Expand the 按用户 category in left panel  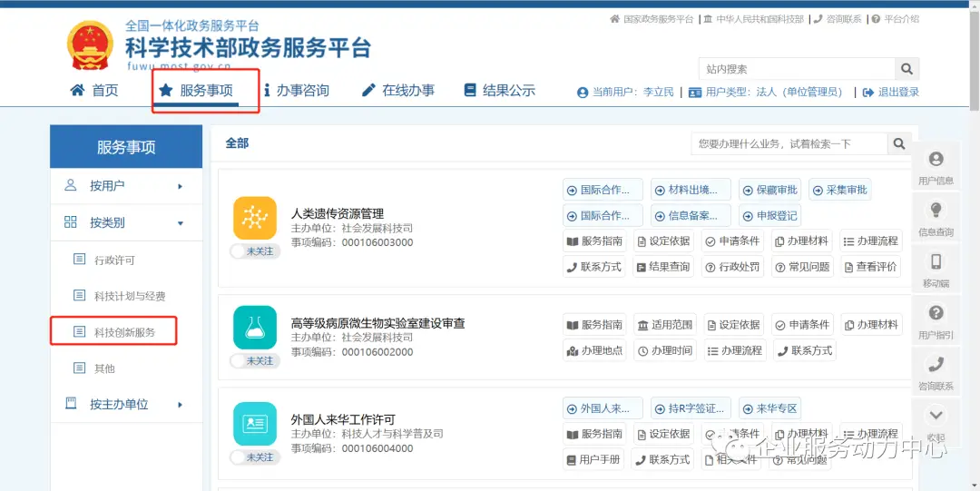125,186
